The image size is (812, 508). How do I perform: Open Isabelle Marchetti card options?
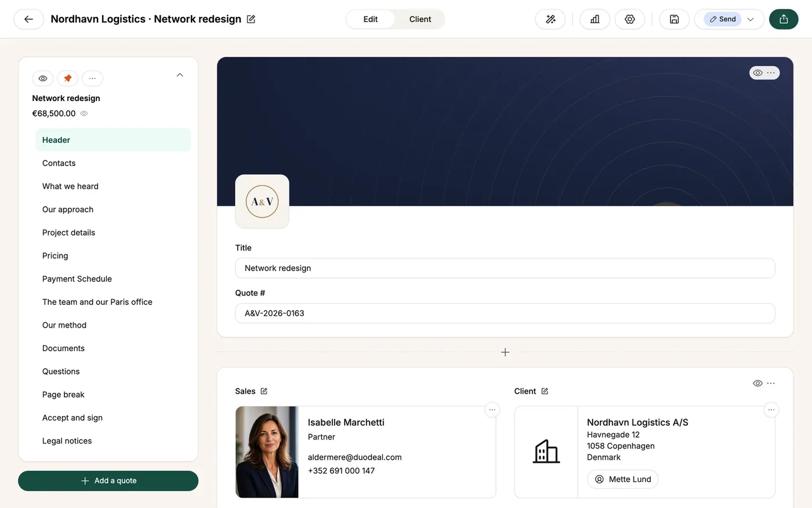click(492, 410)
